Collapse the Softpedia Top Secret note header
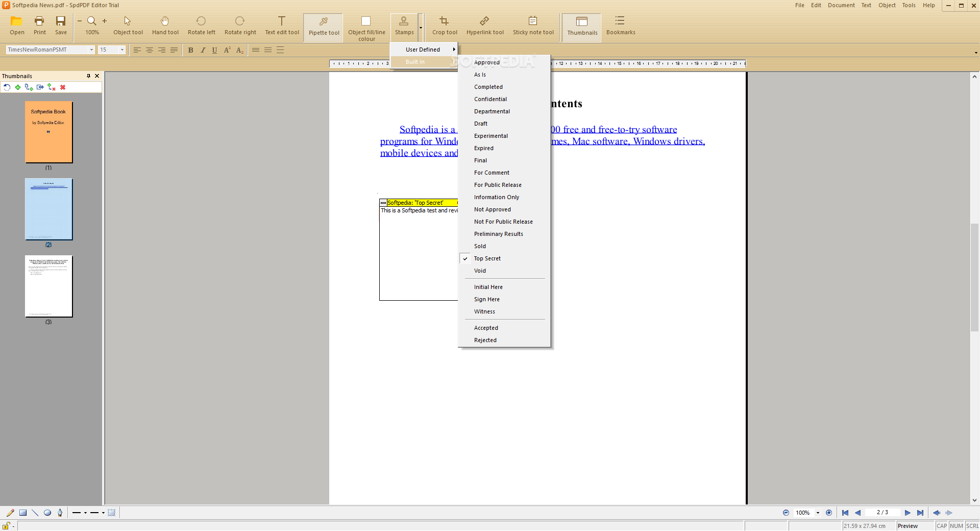Image resolution: width=980 pixels, height=531 pixels. tap(383, 203)
